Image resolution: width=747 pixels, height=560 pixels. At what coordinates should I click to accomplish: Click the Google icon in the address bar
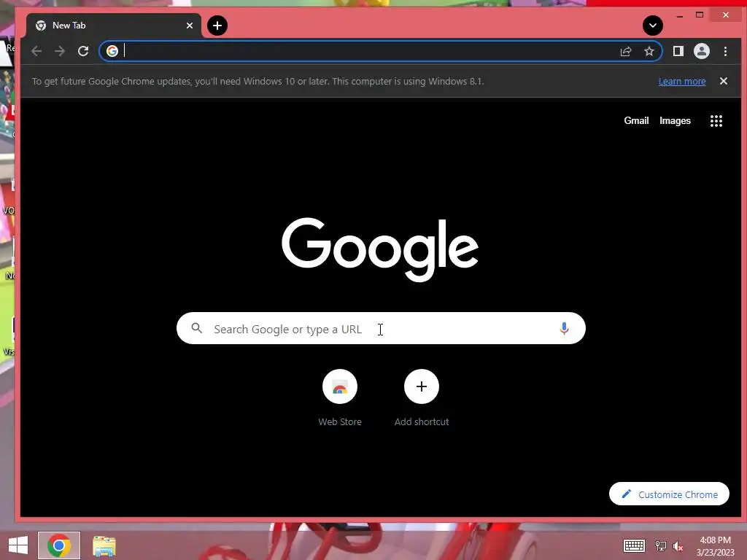tap(112, 51)
